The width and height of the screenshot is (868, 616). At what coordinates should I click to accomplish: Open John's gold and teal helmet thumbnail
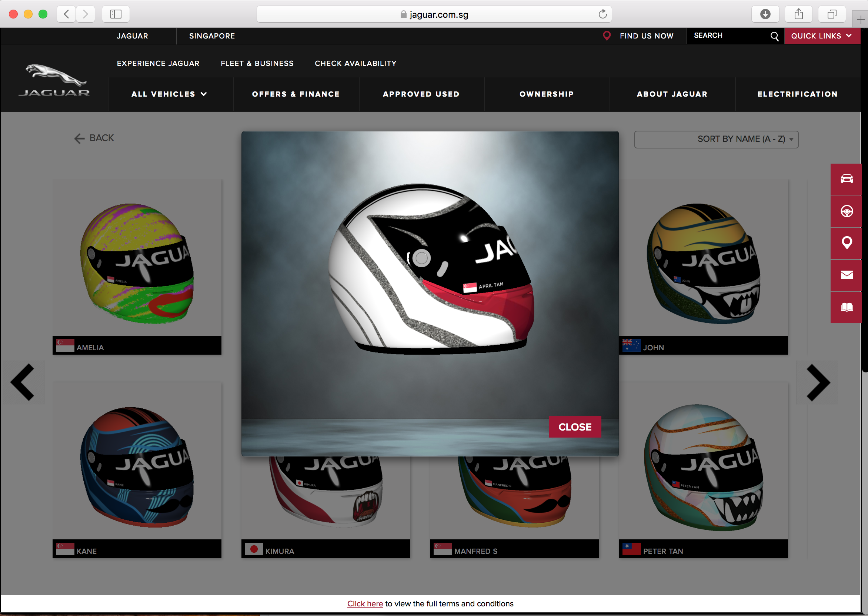(x=703, y=263)
